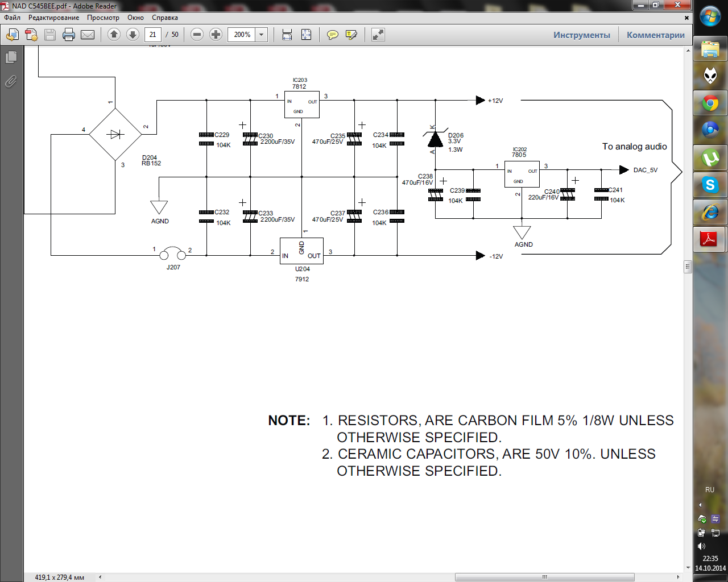Show hidden tray icons arrow
The width and height of the screenshot is (728, 582).
(x=701, y=505)
